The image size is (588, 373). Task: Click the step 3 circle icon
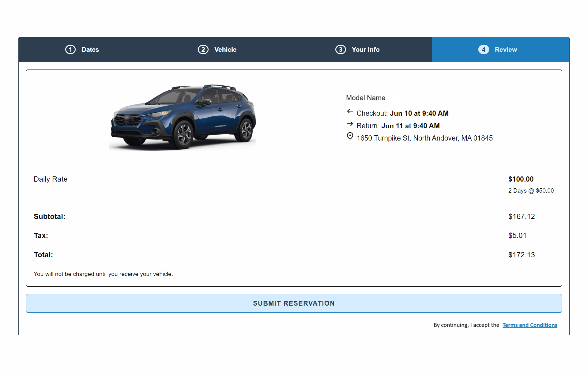341,50
